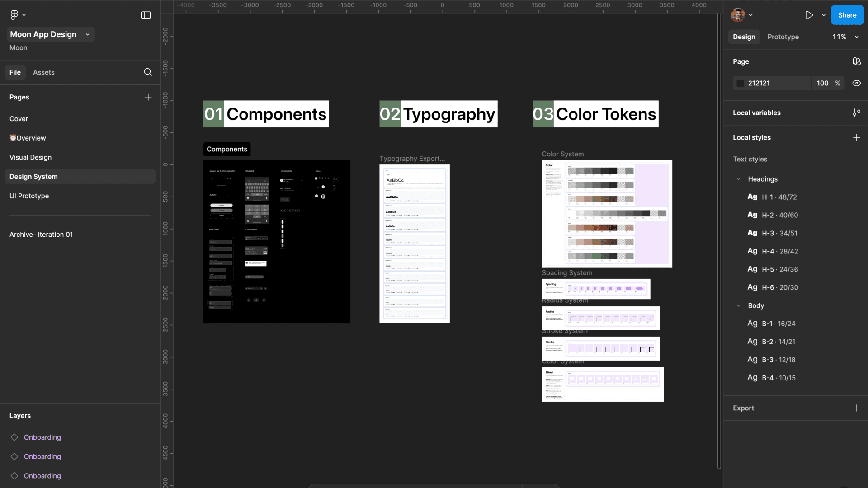Toggle page background visibility eye
This screenshot has height=488, width=868.
pyautogui.click(x=856, y=83)
